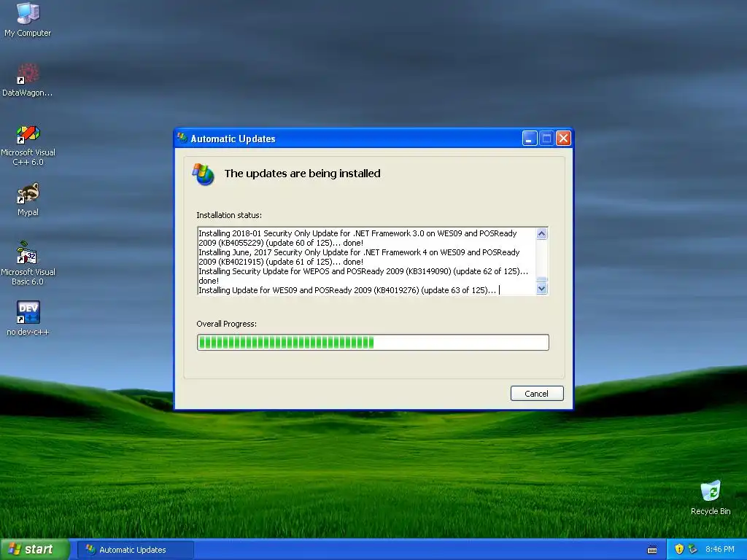This screenshot has height=560, width=747.
Task: Close the Automatic Updates window
Action: click(x=564, y=139)
